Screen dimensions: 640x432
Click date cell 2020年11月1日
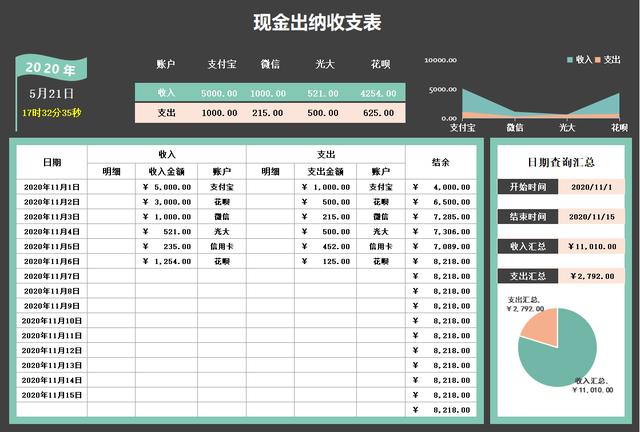click(52, 187)
